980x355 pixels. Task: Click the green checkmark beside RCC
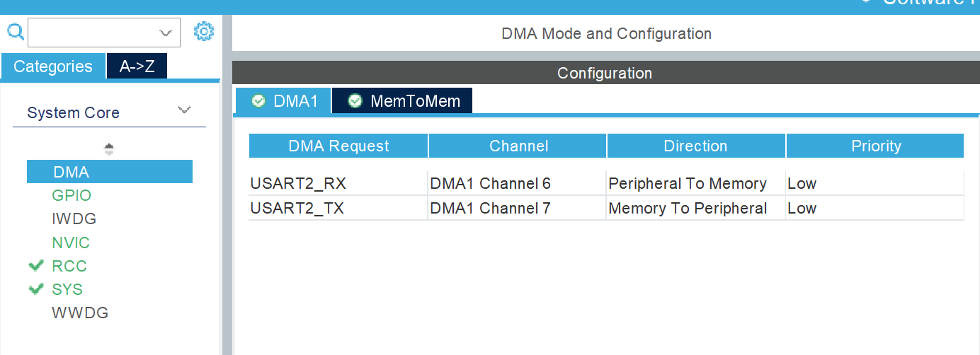click(36, 266)
